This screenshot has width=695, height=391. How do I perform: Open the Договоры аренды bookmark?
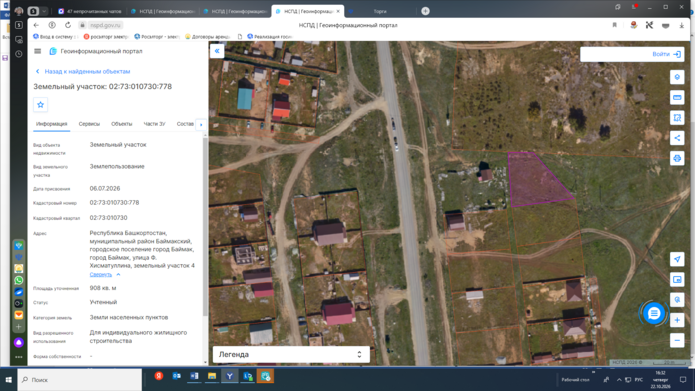click(207, 37)
